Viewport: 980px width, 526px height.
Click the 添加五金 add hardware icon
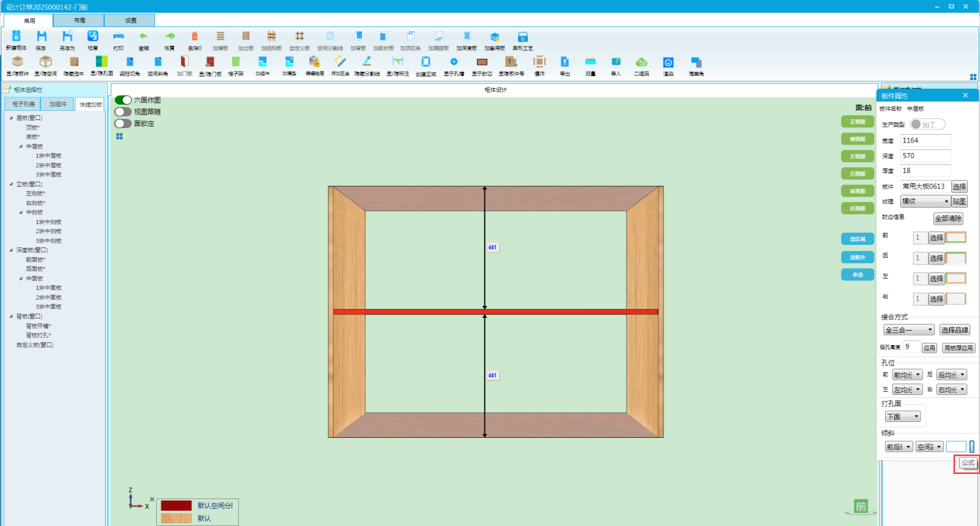[x=341, y=62]
